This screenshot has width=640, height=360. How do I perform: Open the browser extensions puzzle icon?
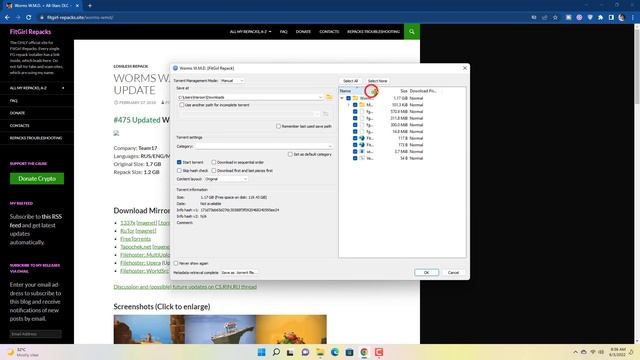tap(600, 18)
